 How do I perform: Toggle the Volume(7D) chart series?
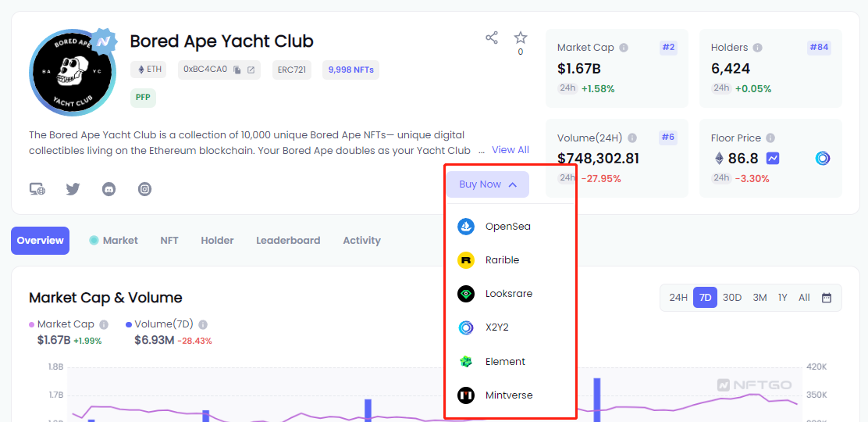159,324
